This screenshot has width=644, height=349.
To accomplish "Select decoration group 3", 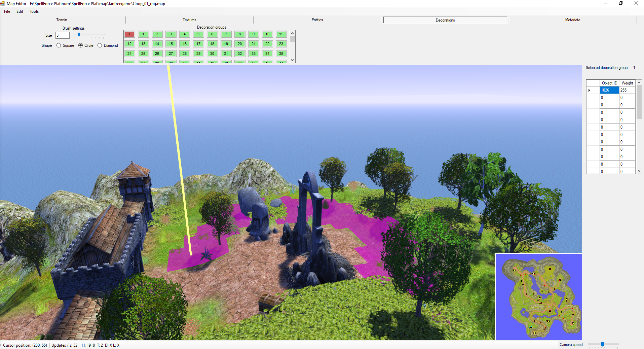I will (171, 34).
